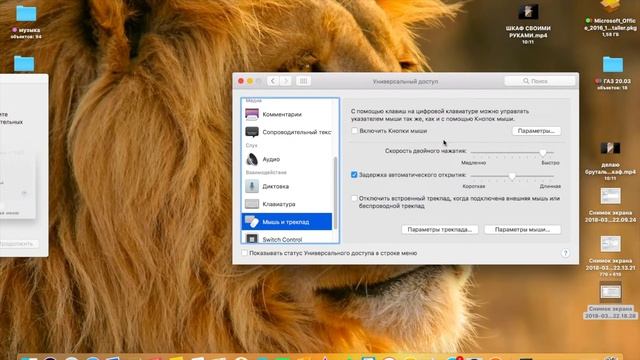Screen dimensions: 640x360
Task: Open the Аудио accessibility section
Action: [287, 159]
